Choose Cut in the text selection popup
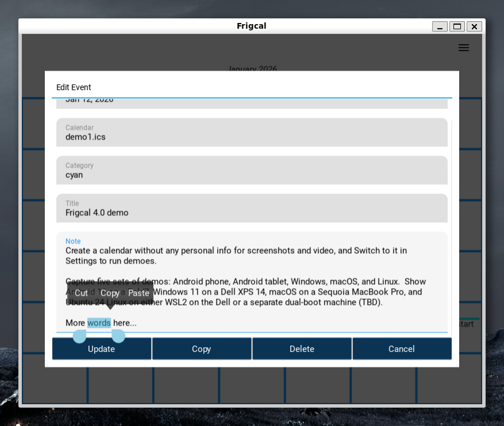Viewport: 504px width, 426px height. click(x=81, y=293)
